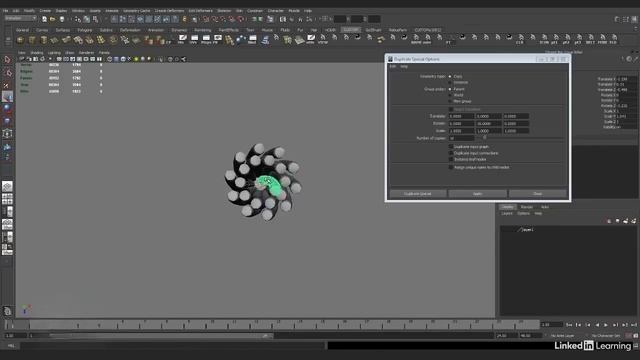Image resolution: width=640 pixels, height=360 pixels.
Task: Click the Save Scene icon
Action: tap(62, 19)
